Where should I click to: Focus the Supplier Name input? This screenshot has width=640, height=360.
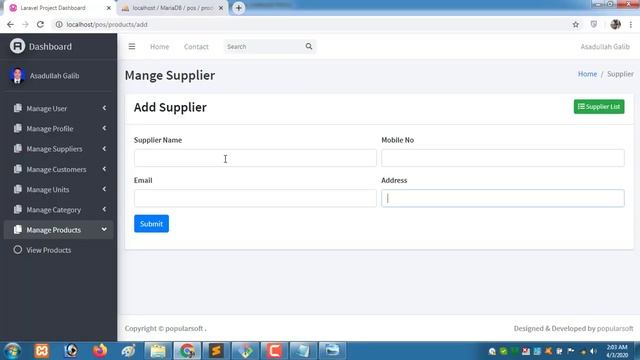coord(255,158)
